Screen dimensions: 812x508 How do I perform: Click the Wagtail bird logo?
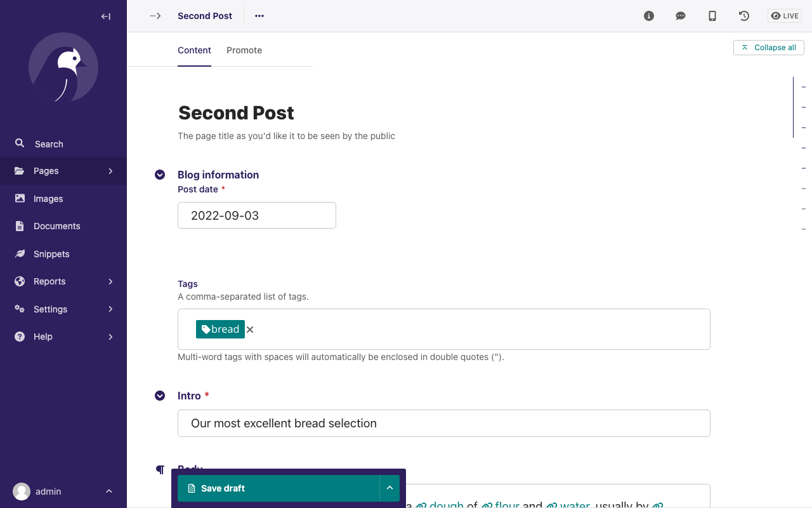pyautogui.click(x=63, y=68)
